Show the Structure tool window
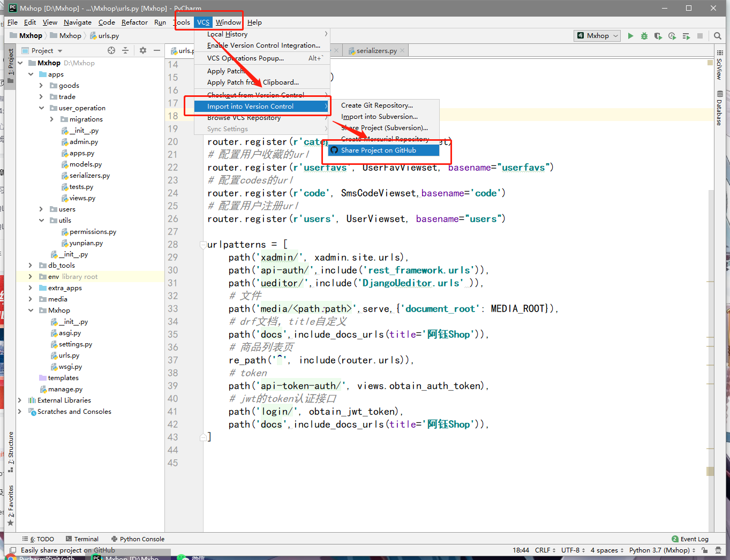 (11, 452)
